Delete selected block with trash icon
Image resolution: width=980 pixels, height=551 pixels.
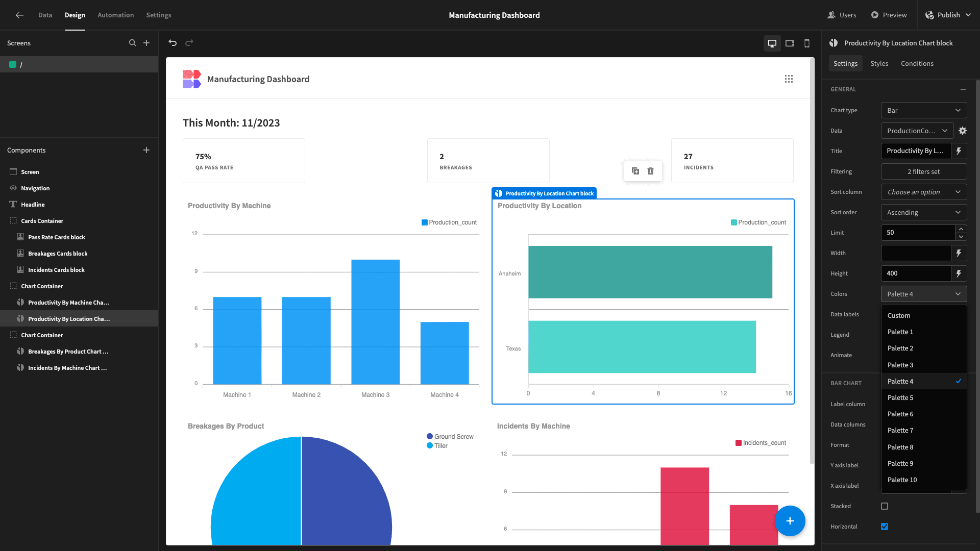[x=651, y=171]
